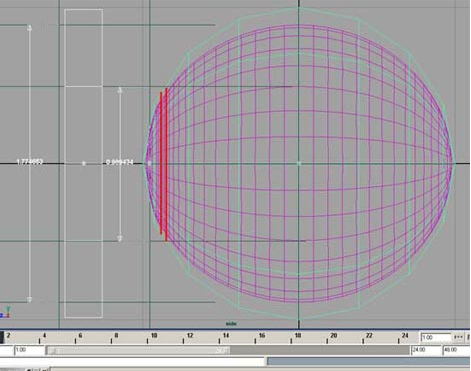Select the bottom locator of the 0.999474 measure
Viewport: 471px width, 371px height.
tap(120, 238)
